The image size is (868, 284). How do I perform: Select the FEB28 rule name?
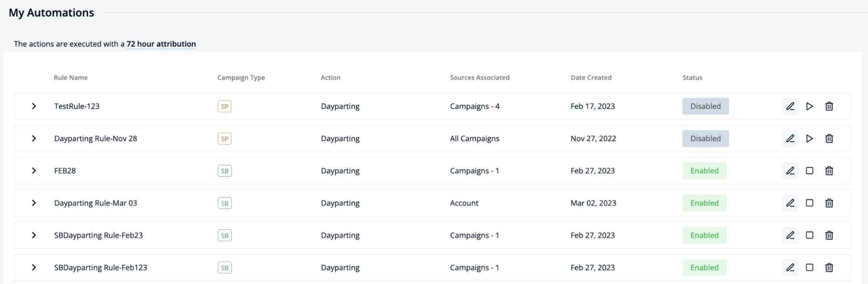coord(65,171)
